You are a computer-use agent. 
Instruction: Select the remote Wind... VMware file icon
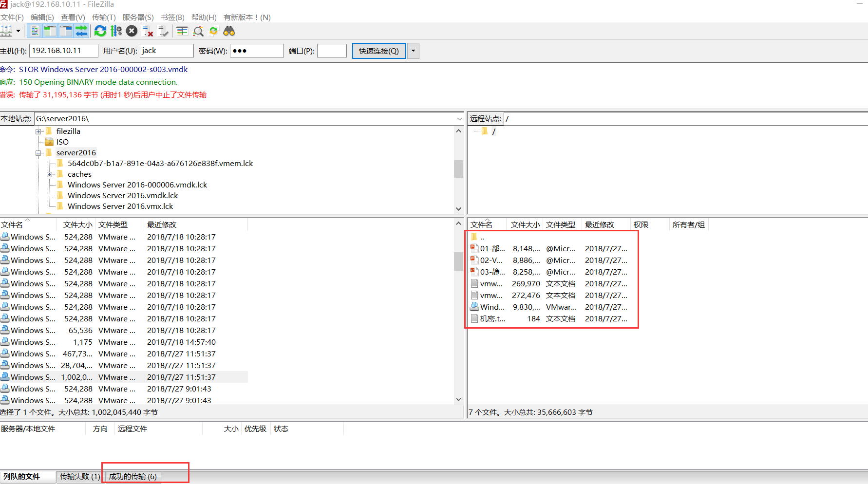(474, 307)
